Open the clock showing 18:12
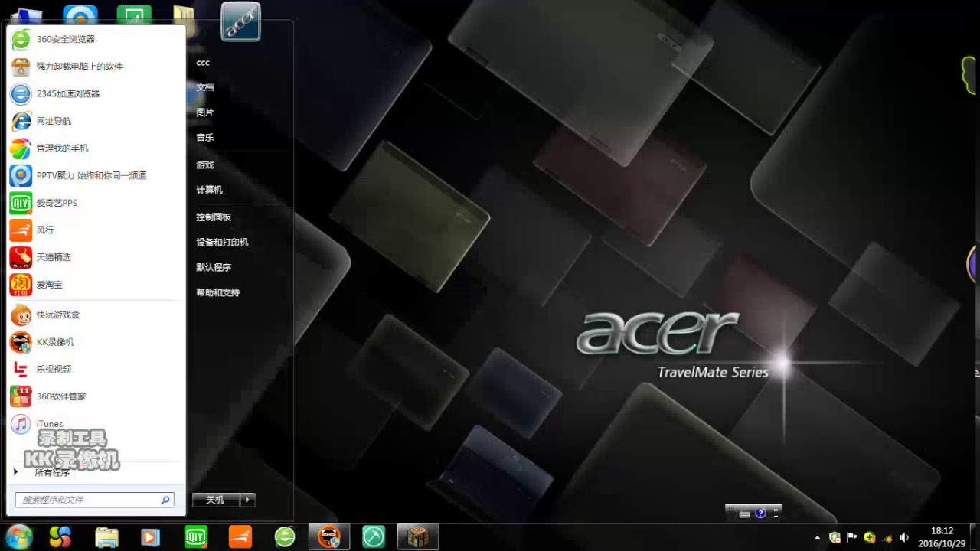980x551 pixels. (942, 537)
